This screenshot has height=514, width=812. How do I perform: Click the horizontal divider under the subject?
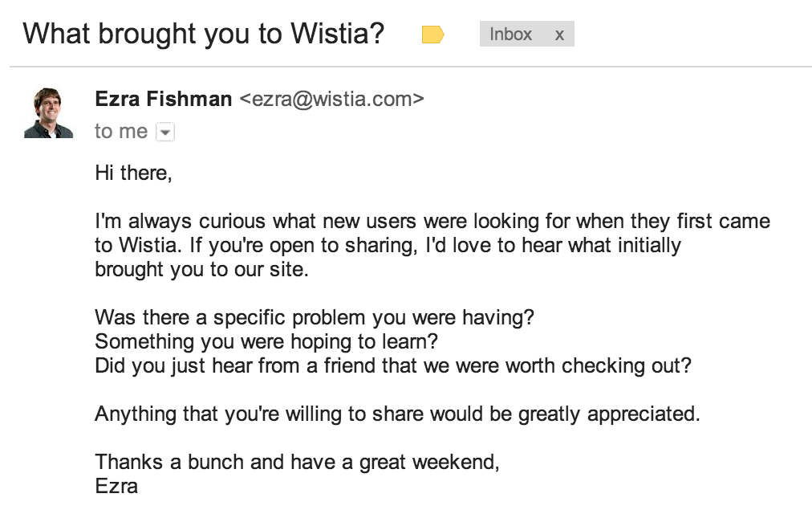point(411,67)
